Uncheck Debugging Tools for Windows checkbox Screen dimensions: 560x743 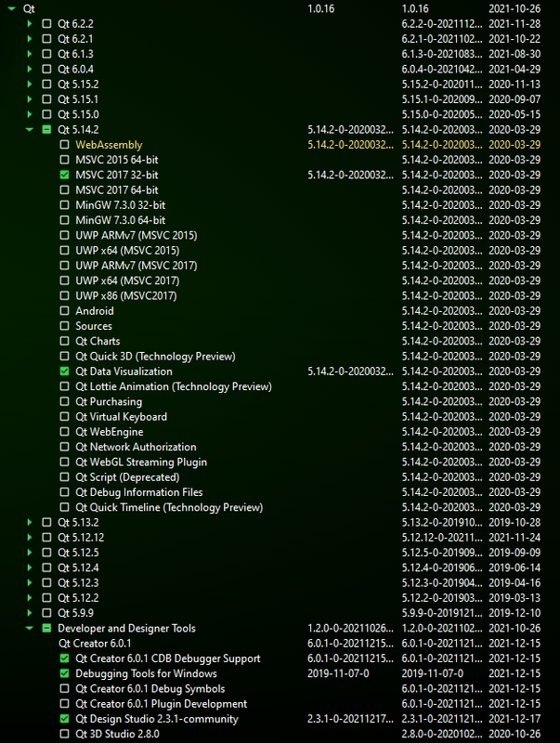tap(64, 673)
